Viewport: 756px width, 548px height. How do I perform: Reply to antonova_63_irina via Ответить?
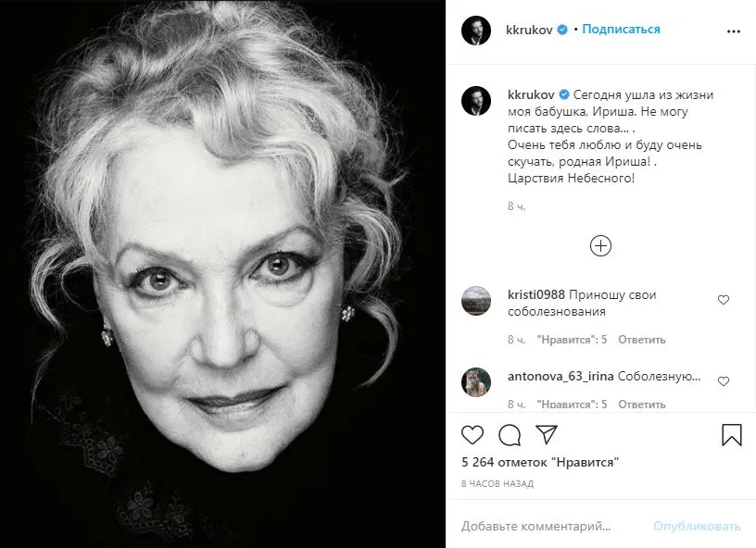[642, 404]
